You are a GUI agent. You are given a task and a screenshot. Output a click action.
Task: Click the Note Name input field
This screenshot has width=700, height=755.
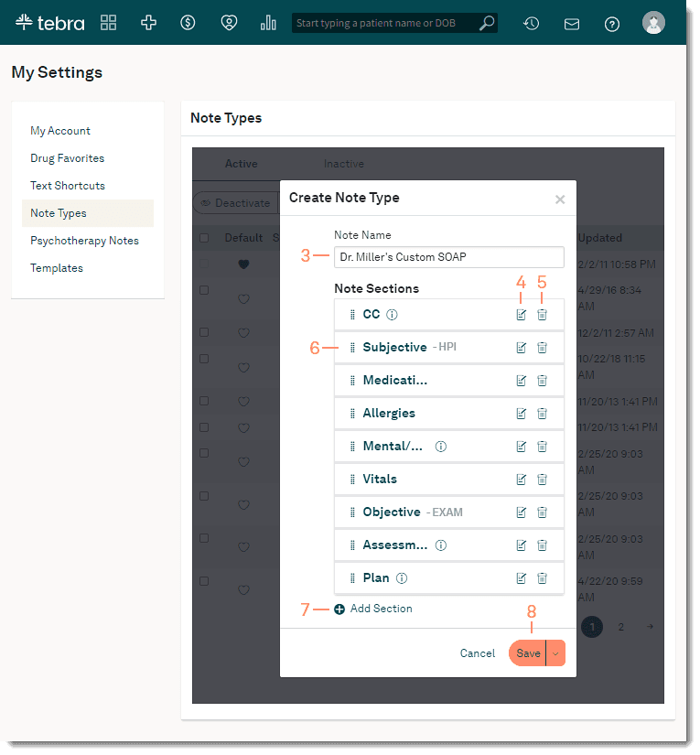tap(448, 257)
